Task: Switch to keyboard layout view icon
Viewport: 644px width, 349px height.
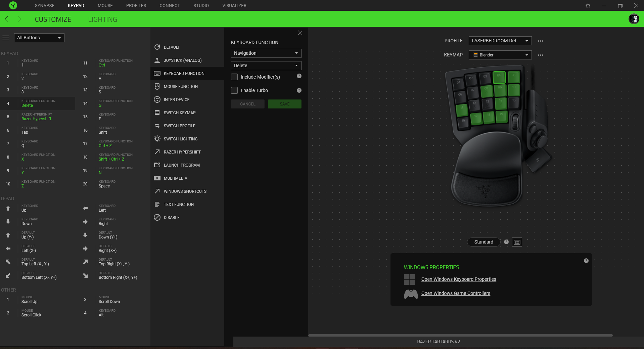Action: [517, 242]
